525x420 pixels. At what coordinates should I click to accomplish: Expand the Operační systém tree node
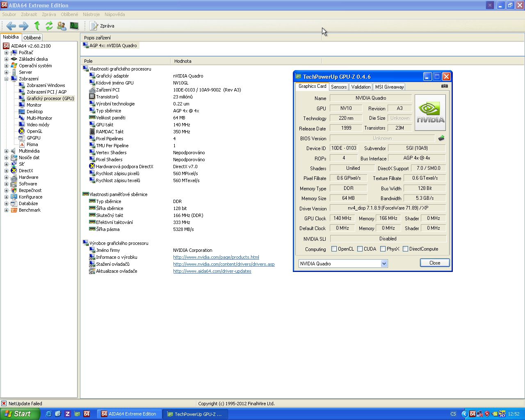coord(6,66)
